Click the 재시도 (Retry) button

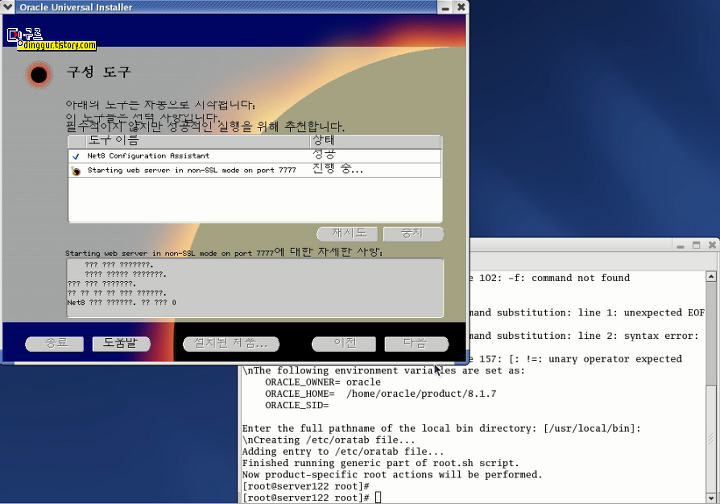pyautogui.click(x=347, y=234)
